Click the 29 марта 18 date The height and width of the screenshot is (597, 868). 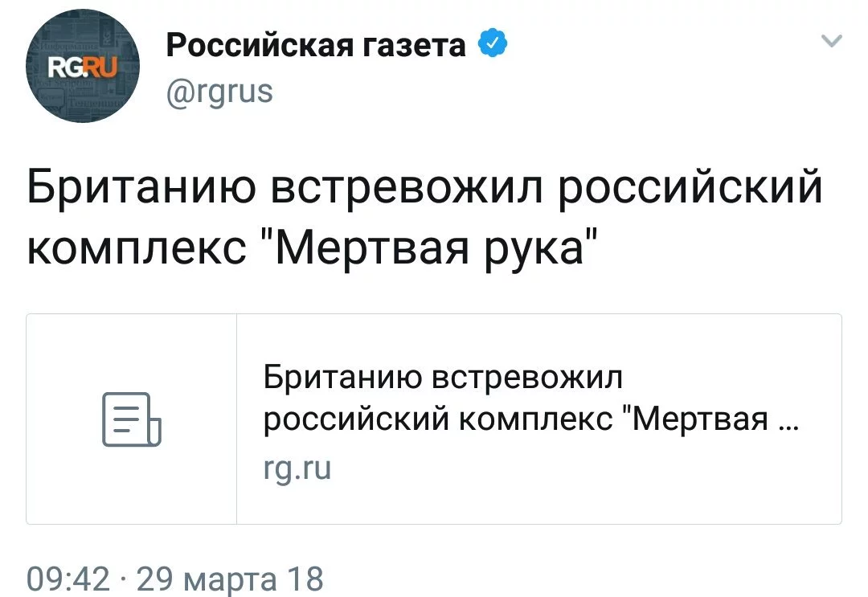[230, 579]
